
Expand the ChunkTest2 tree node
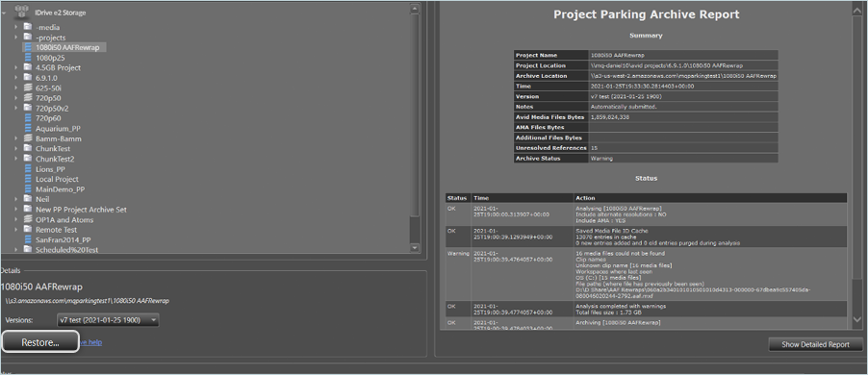tap(16, 159)
